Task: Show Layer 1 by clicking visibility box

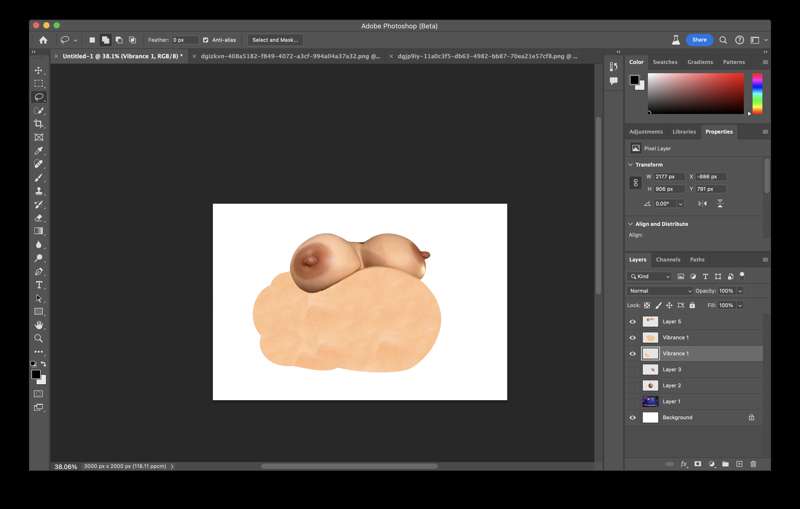Action: click(x=633, y=401)
